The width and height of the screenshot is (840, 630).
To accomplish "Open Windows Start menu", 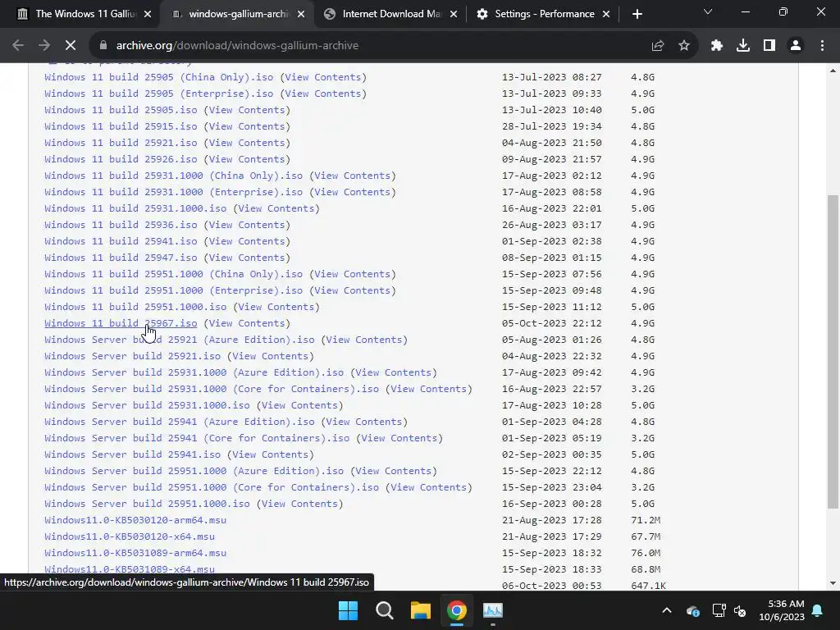I will pyautogui.click(x=348, y=610).
